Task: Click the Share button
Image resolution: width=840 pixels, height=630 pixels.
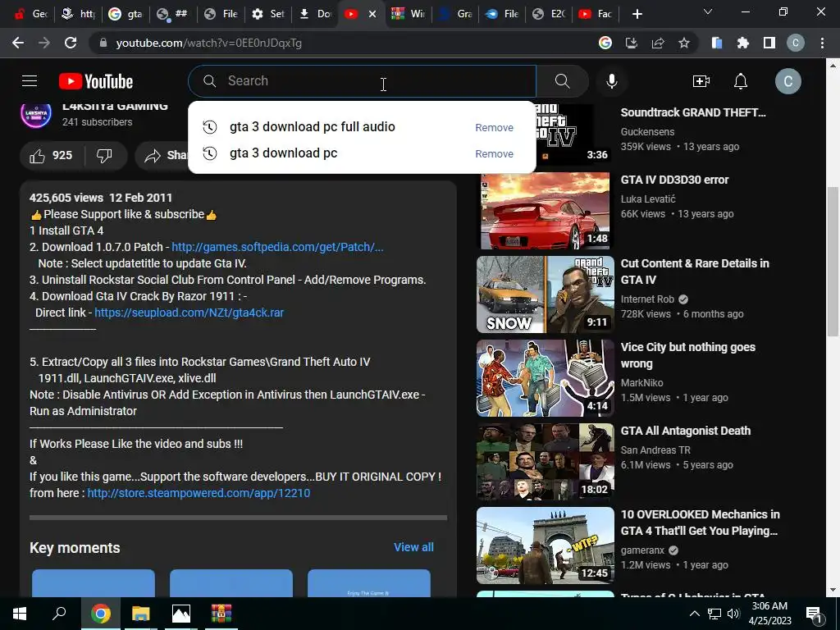Action: tap(163, 155)
